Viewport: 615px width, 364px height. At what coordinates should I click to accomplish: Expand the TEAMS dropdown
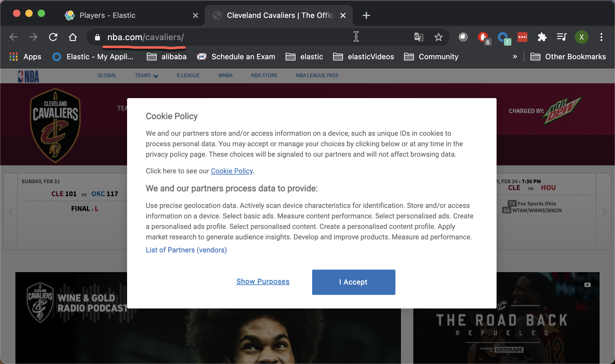[146, 76]
